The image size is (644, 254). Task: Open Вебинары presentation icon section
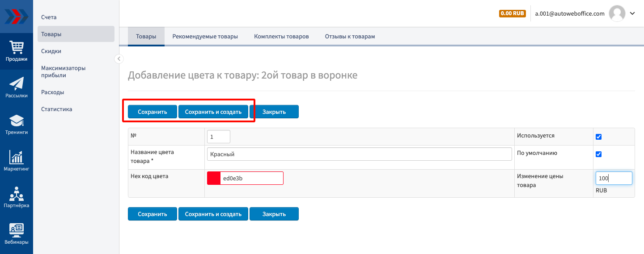17,234
